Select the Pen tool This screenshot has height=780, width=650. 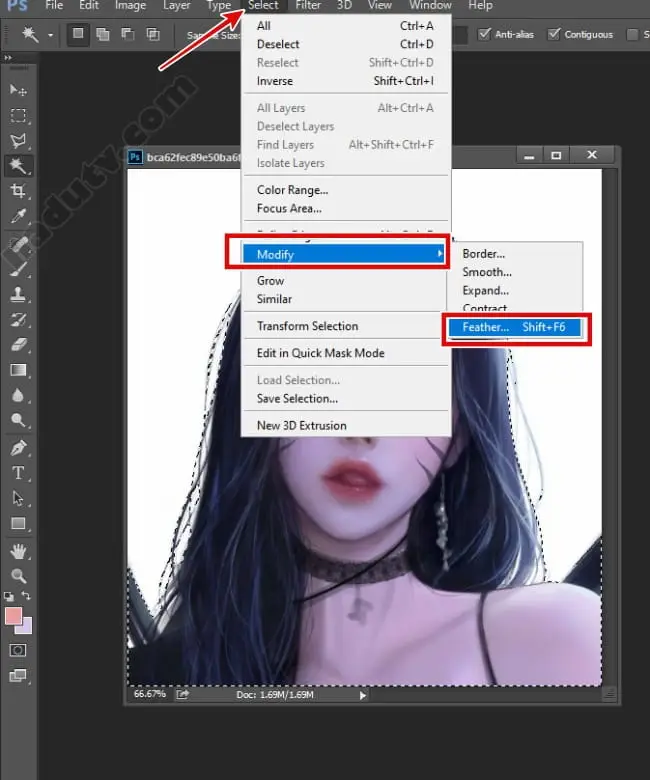pyautogui.click(x=18, y=448)
